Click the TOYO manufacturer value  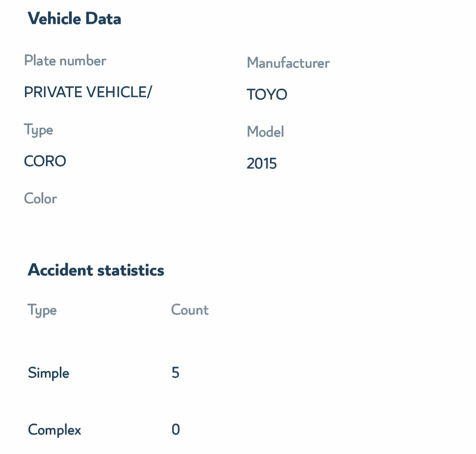267,94
